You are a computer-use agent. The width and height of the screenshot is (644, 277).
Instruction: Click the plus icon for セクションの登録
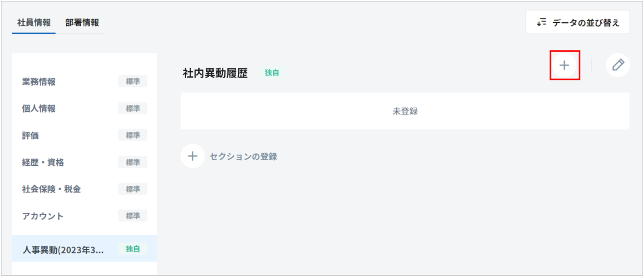[x=192, y=156]
